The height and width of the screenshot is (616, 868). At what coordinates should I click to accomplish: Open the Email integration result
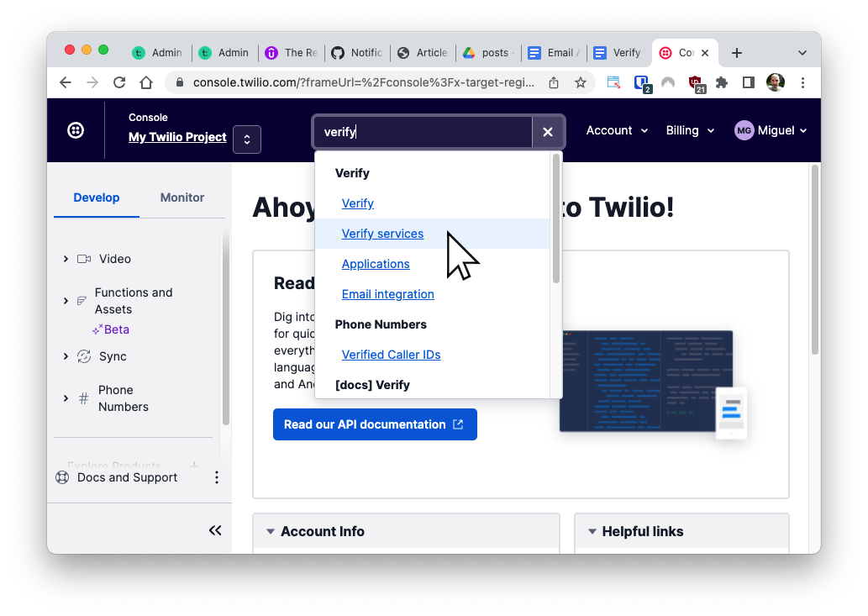click(x=387, y=294)
